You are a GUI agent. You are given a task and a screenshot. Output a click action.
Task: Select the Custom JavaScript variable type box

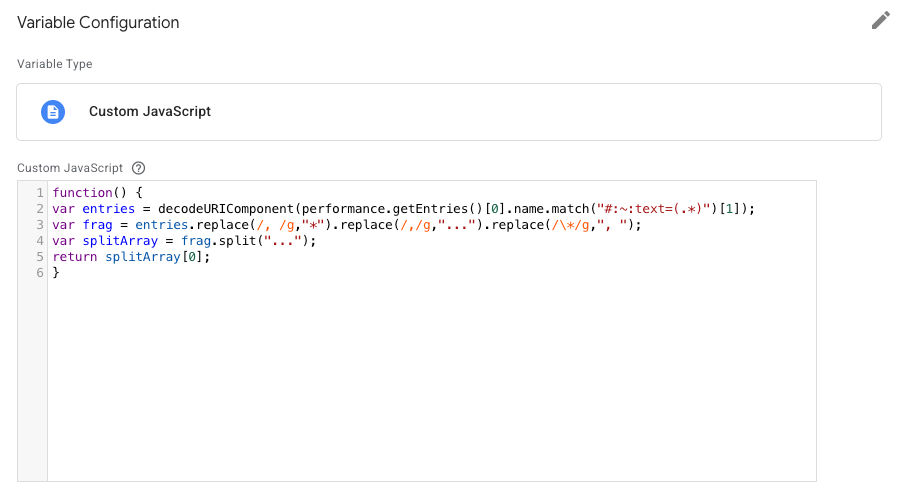point(448,111)
